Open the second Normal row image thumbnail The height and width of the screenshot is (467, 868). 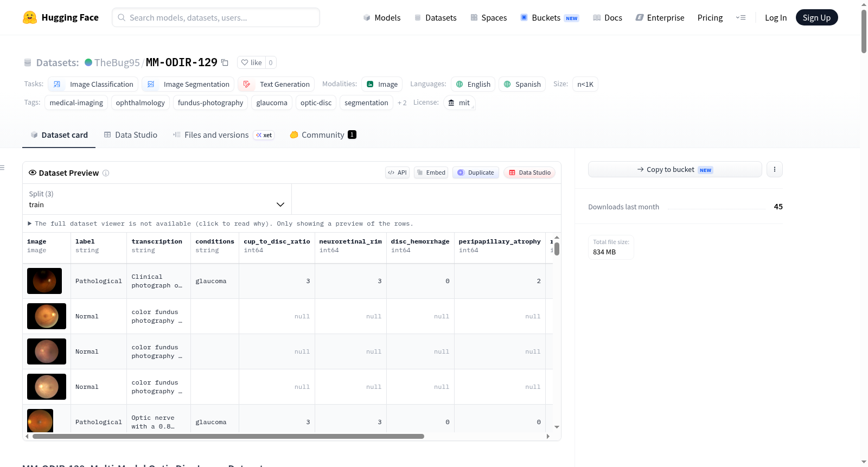click(47, 351)
